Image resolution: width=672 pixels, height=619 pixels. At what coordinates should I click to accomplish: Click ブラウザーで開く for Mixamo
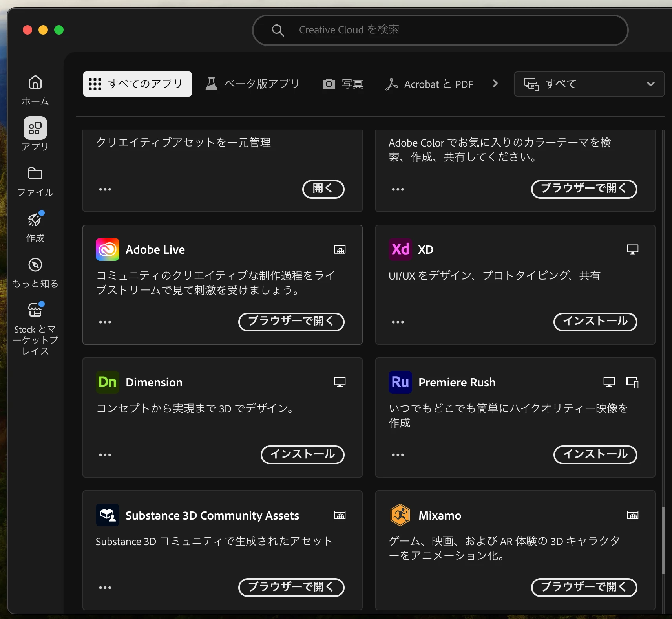(x=584, y=588)
